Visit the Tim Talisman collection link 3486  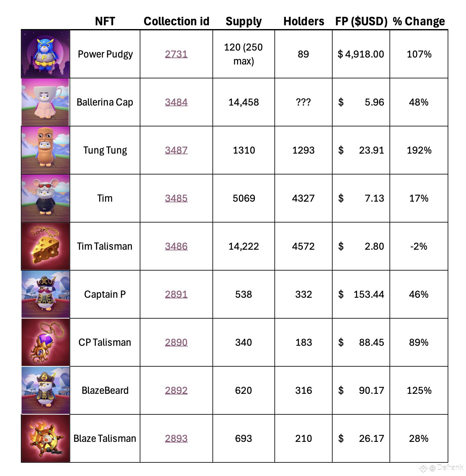(176, 246)
